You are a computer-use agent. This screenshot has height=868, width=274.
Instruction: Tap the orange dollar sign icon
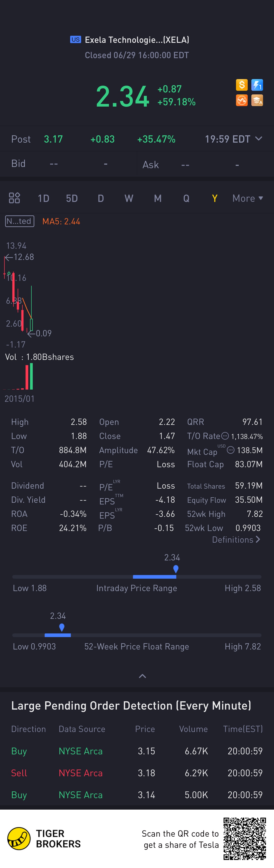point(242,85)
